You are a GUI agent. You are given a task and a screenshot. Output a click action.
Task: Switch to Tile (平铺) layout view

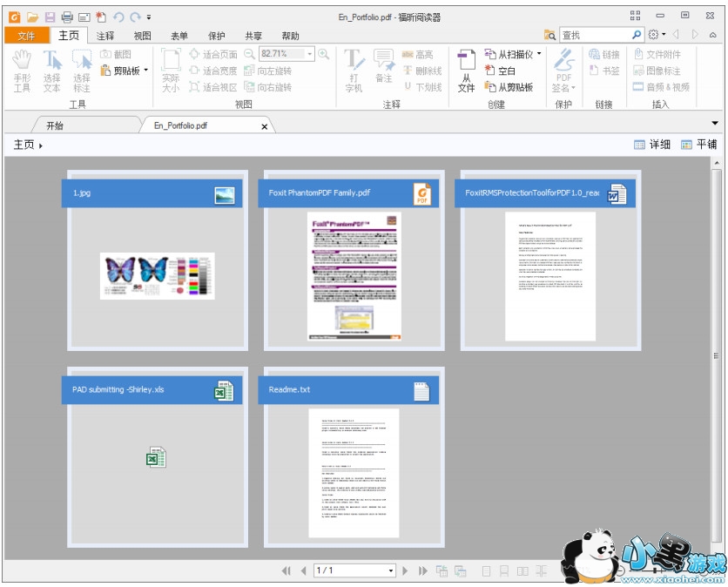point(699,145)
